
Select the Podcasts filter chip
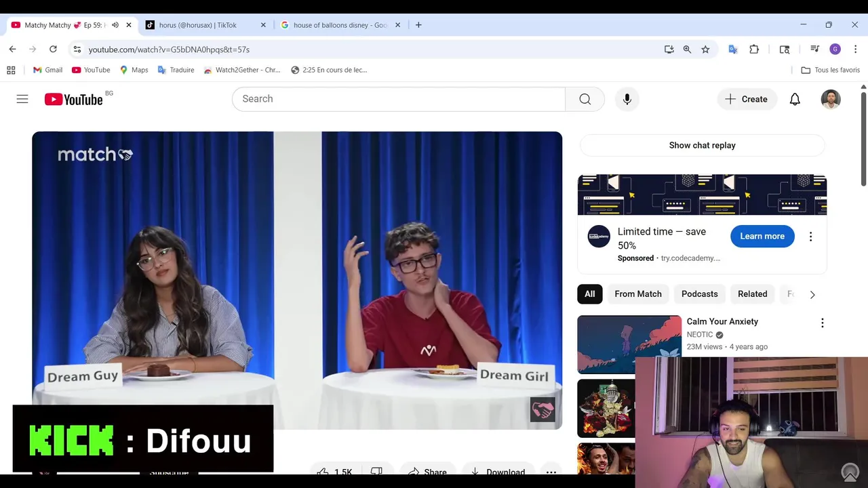pos(699,293)
